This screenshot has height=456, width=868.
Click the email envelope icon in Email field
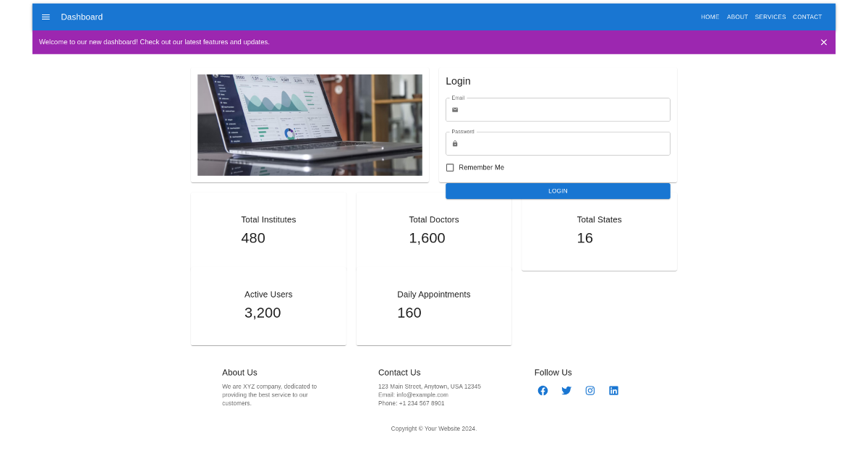pos(455,110)
